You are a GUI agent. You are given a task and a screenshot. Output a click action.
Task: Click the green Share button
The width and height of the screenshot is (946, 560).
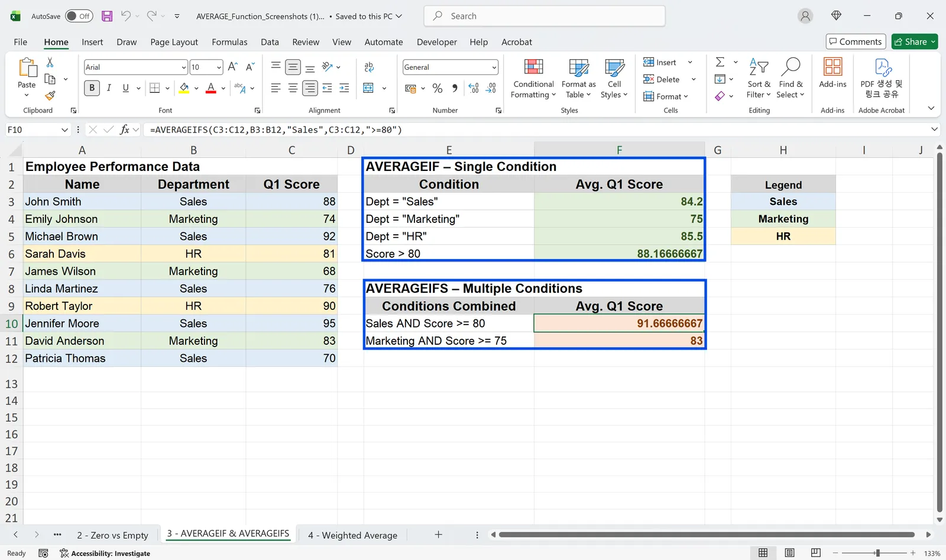(x=915, y=41)
